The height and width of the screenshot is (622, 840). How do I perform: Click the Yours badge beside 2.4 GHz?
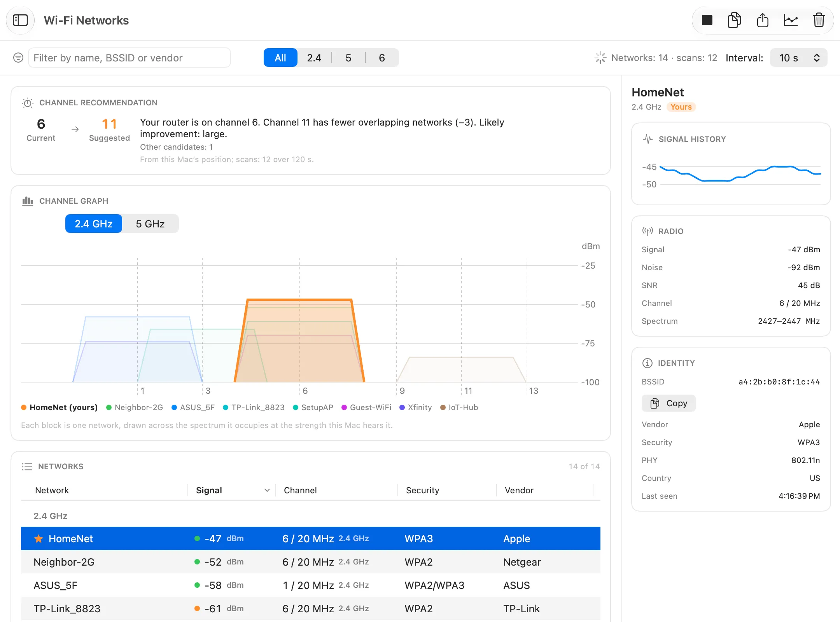coord(681,107)
